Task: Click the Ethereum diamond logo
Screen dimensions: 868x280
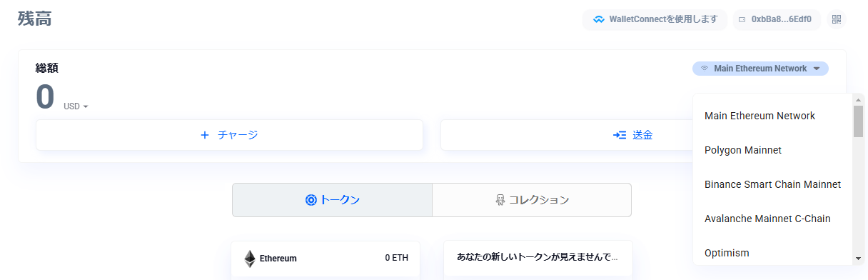Action: point(250,259)
